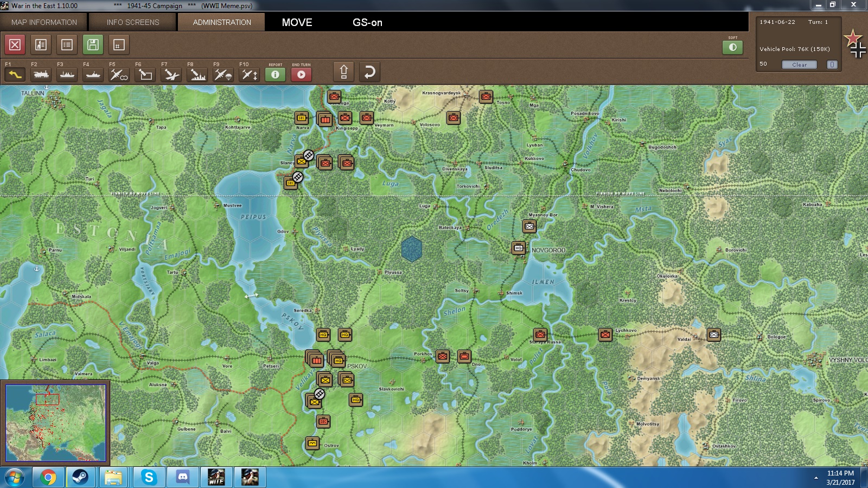Open the list-style preferences icon
This screenshot has width=868, height=488.
pos(67,45)
